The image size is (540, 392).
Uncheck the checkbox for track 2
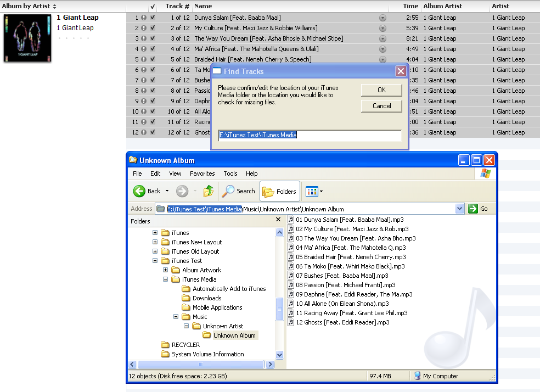tap(153, 28)
